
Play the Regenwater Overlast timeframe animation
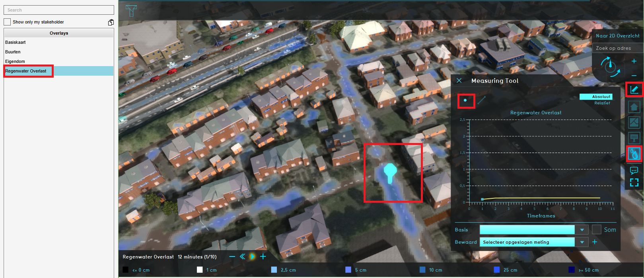coord(252,257)
